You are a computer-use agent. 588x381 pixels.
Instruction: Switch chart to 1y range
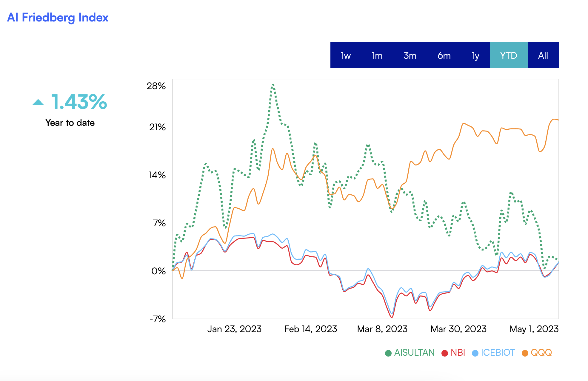click(475, 55)
